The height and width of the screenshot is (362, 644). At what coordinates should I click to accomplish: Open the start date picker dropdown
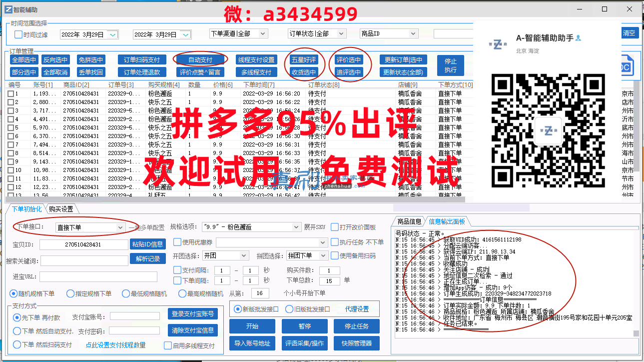(x=112, y=34)
